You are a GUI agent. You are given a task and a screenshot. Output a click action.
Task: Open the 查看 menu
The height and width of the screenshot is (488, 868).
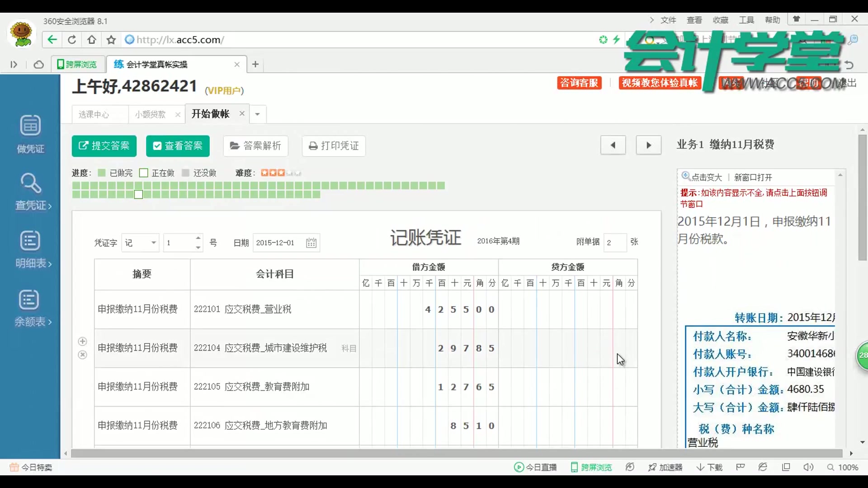[x=694, y=20]
